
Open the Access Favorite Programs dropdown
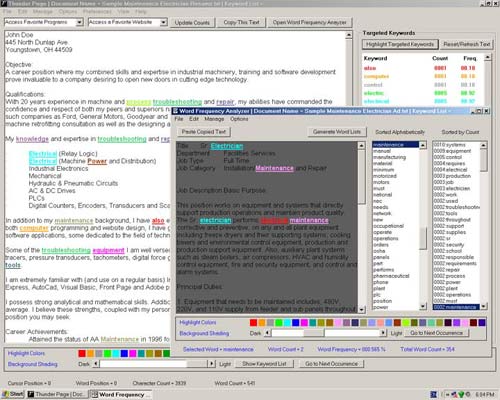[79, 22]
